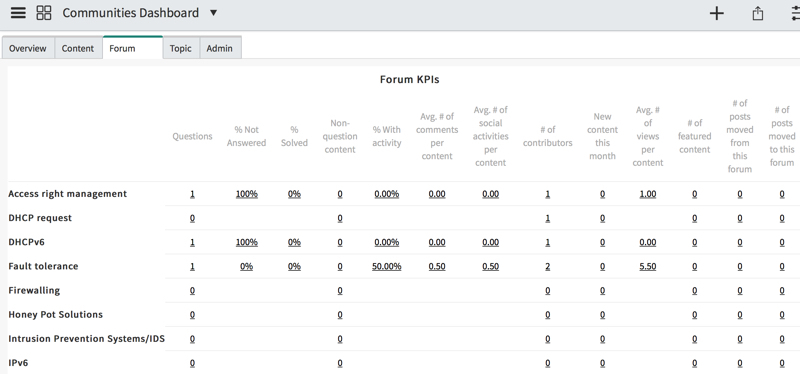Screen dimensions: 800x374
Task: Open 5.50 avg views for Fault tolerance
Action: 648,266
